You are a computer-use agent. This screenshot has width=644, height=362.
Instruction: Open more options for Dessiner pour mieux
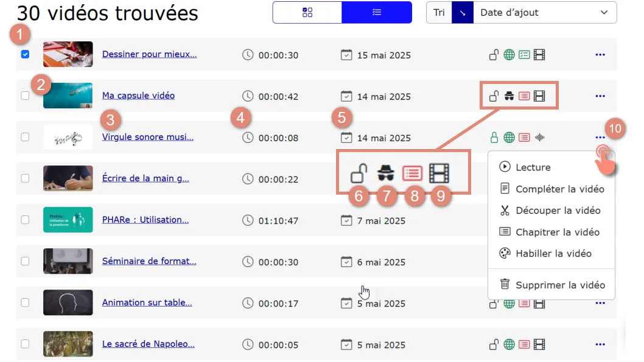600,55
